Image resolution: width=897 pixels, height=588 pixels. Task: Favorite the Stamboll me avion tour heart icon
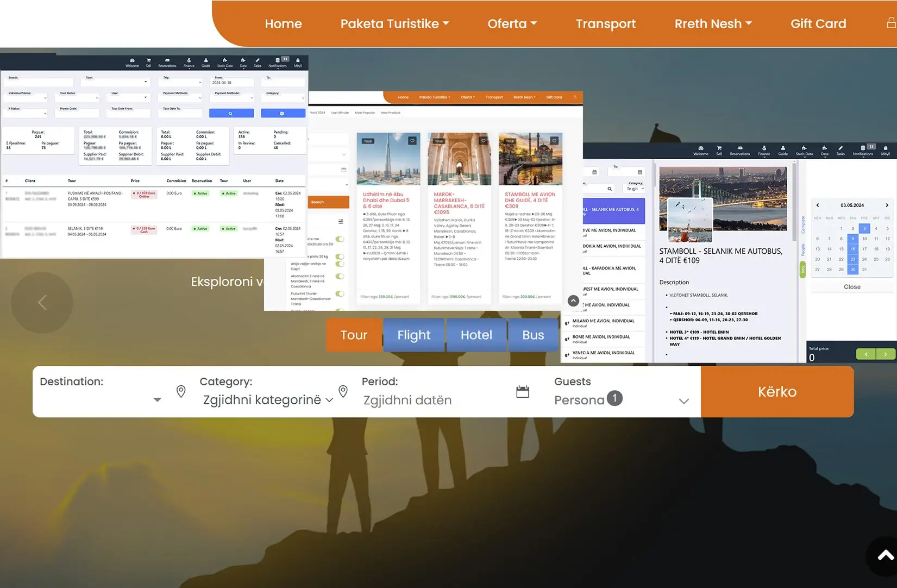click(554, 141)
